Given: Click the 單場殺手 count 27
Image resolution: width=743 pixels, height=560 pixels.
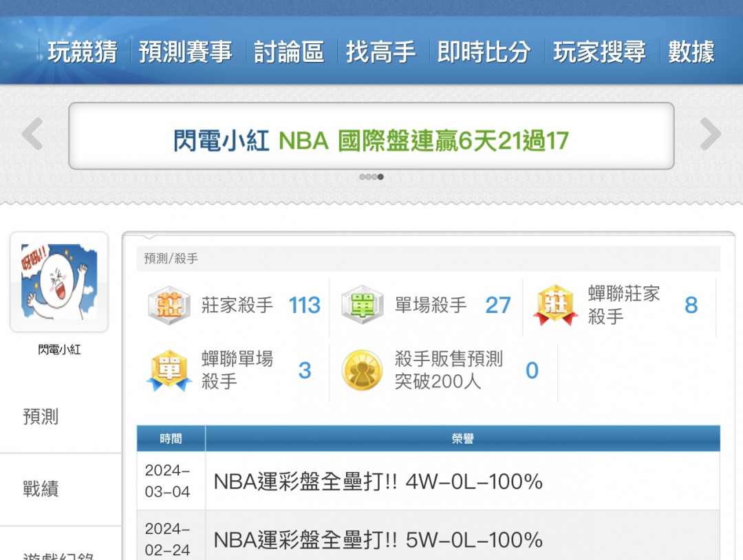Looking at the screenshot, I should tap(498, 305).
